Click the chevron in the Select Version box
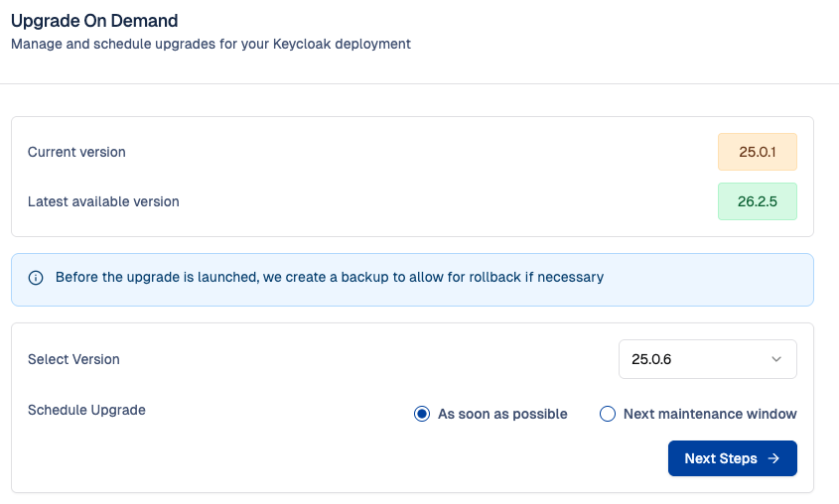The width and height of the screenshot is (839, 504). click(776, 359)
